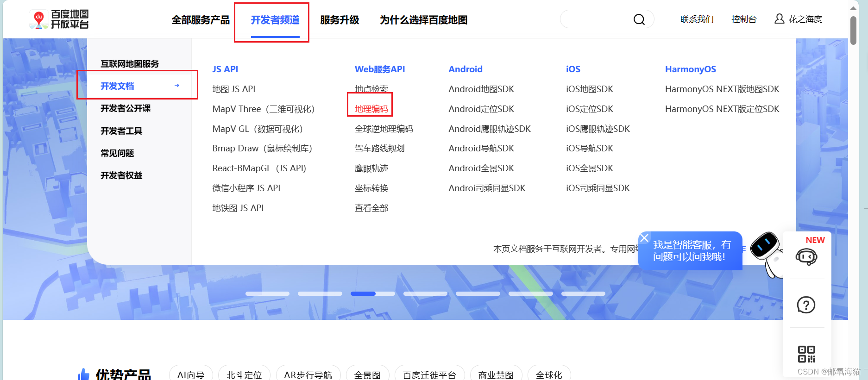Open 微信小程序 JS API link

coord(246,188)
